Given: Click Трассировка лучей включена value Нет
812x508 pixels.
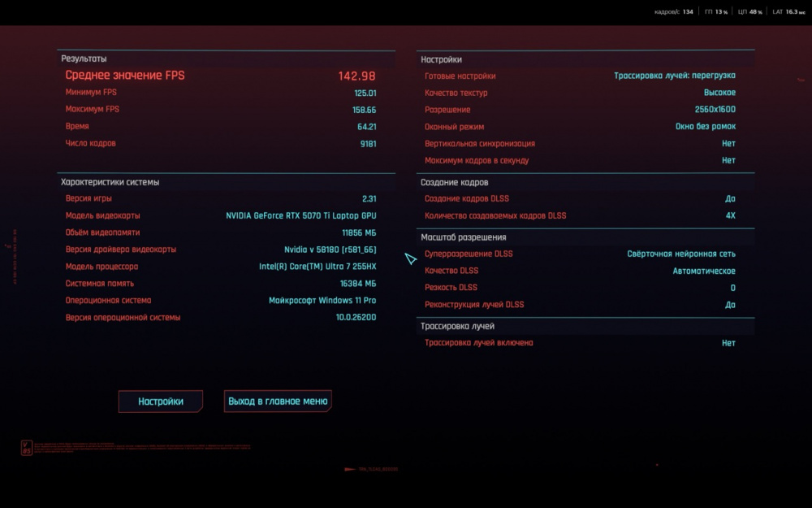Looking at the screenshot, I should (x=728, y=343).
